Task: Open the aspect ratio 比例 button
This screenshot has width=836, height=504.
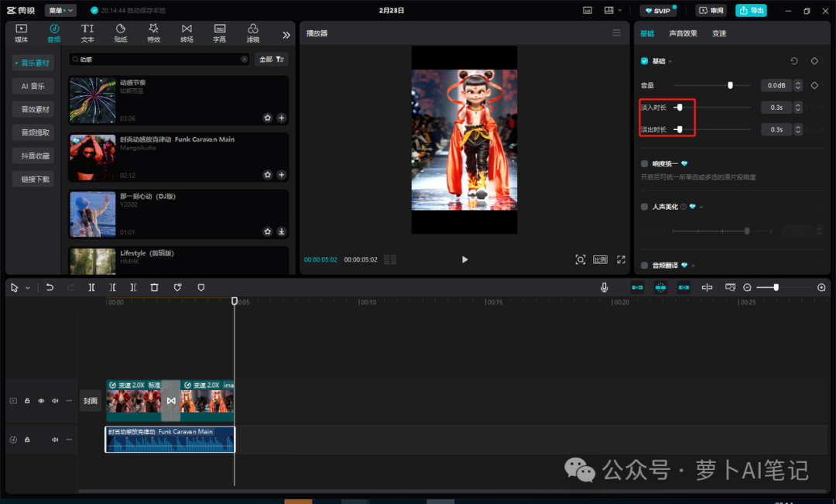Action: (x=601, y=259)
